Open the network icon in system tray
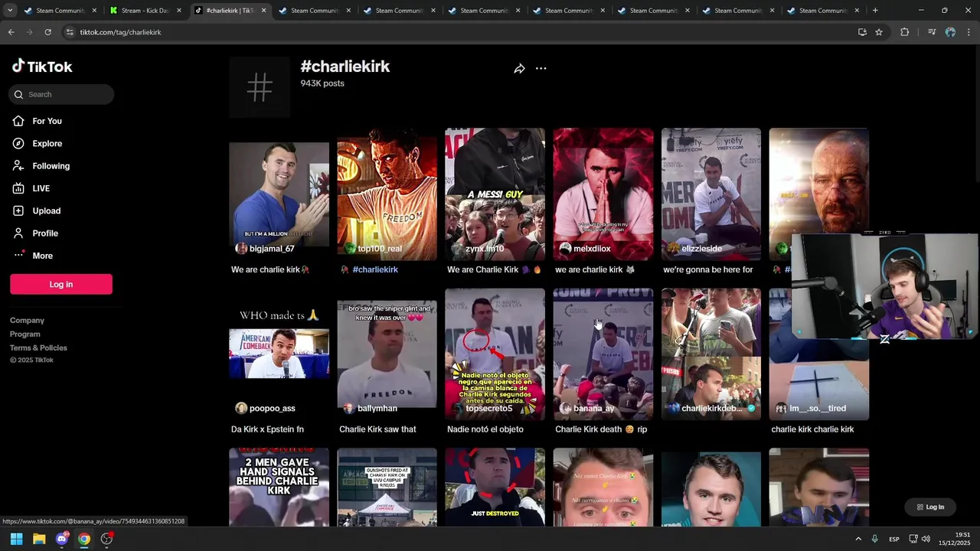The width and height of the screenshot is (980, 551). (x=913, y=540)
